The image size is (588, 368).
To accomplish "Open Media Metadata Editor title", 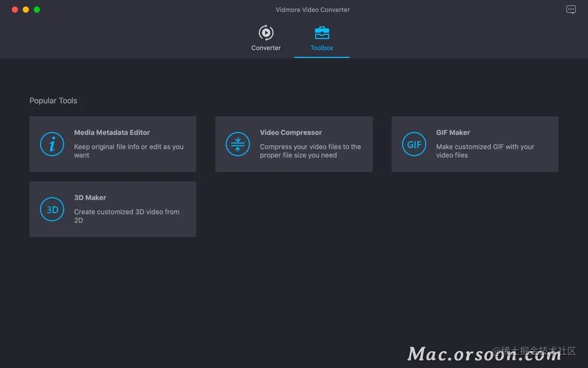I will (x=112, y=132).
